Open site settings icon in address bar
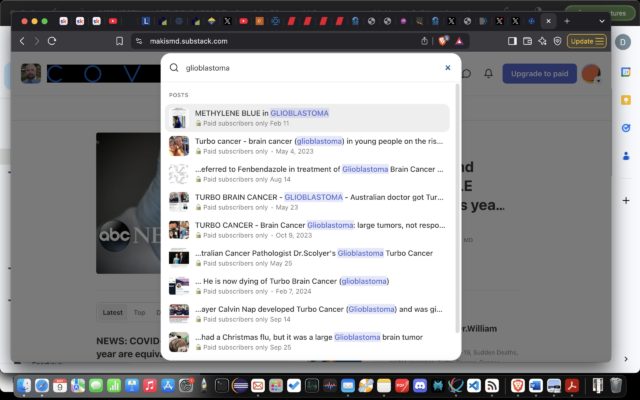 (139, 41)
